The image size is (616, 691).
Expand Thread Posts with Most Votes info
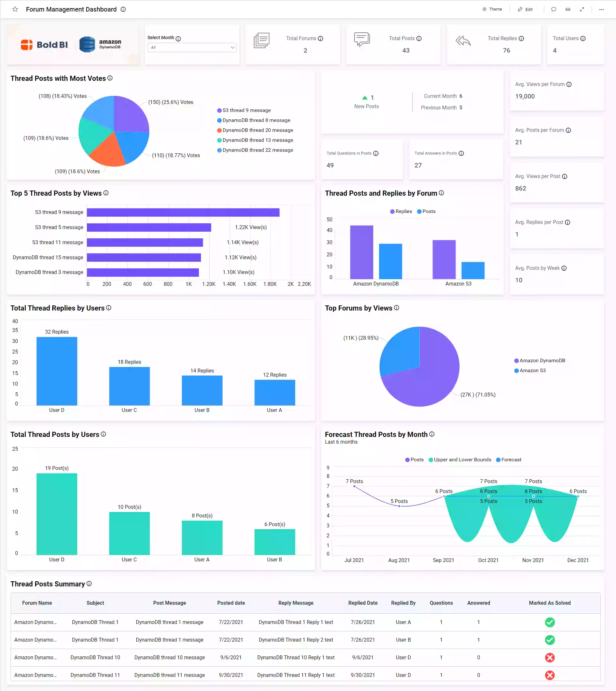pyautogui.click(x=111, y=78)
